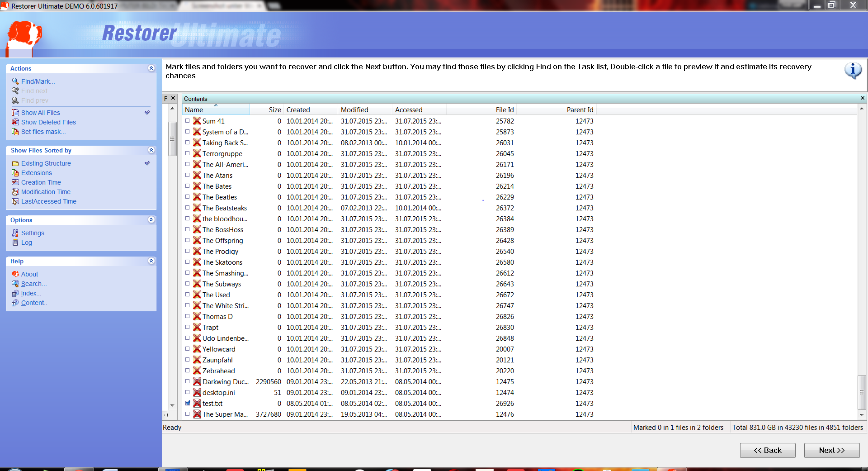Click the Extensions sort icon

(15, 173)
